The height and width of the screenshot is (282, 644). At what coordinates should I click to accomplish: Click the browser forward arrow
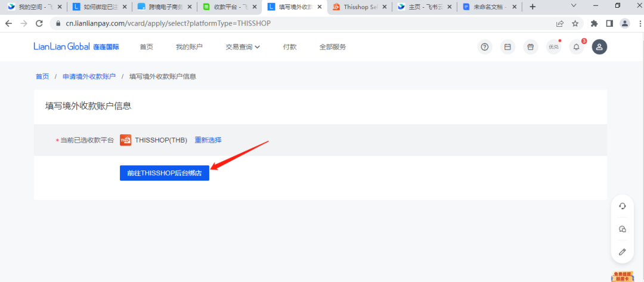point(24,23)
